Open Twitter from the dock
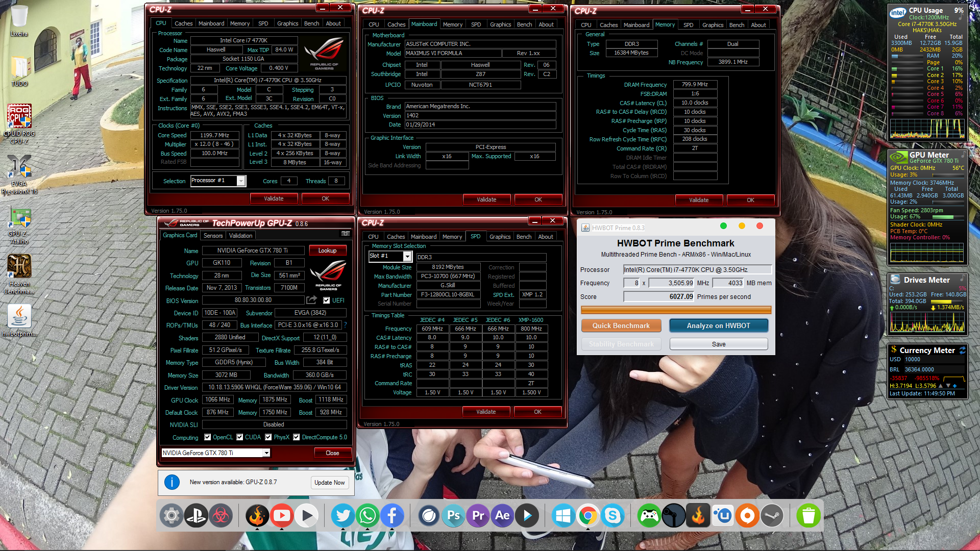This screenshot has height=551, width=980. pyautogui.click(x=343, y=516)
